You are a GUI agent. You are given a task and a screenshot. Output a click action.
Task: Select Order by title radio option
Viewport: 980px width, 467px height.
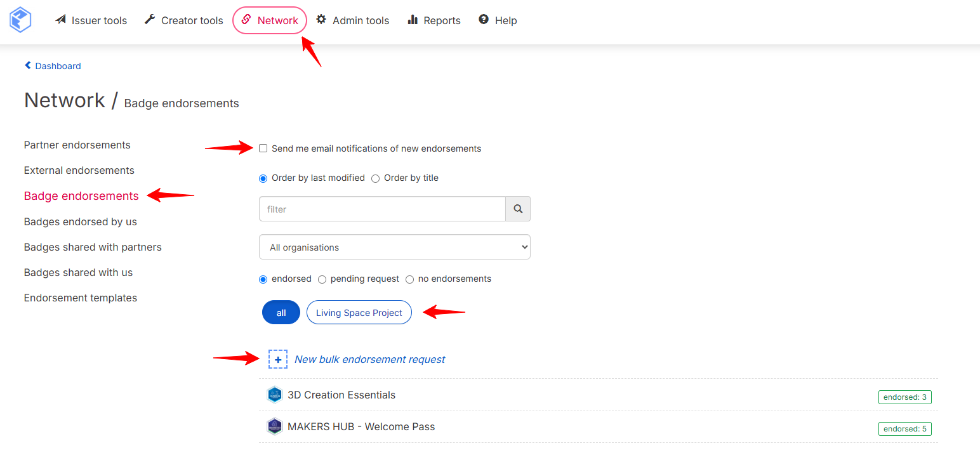click(375, 178)
